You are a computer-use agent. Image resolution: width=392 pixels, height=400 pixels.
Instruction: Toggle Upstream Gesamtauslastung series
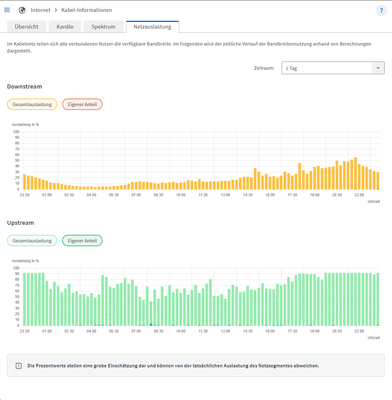click(32, 241)
